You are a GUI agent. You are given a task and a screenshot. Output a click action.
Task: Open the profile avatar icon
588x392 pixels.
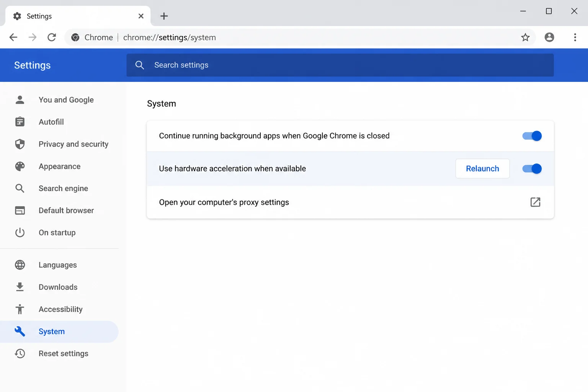point(549,37)
